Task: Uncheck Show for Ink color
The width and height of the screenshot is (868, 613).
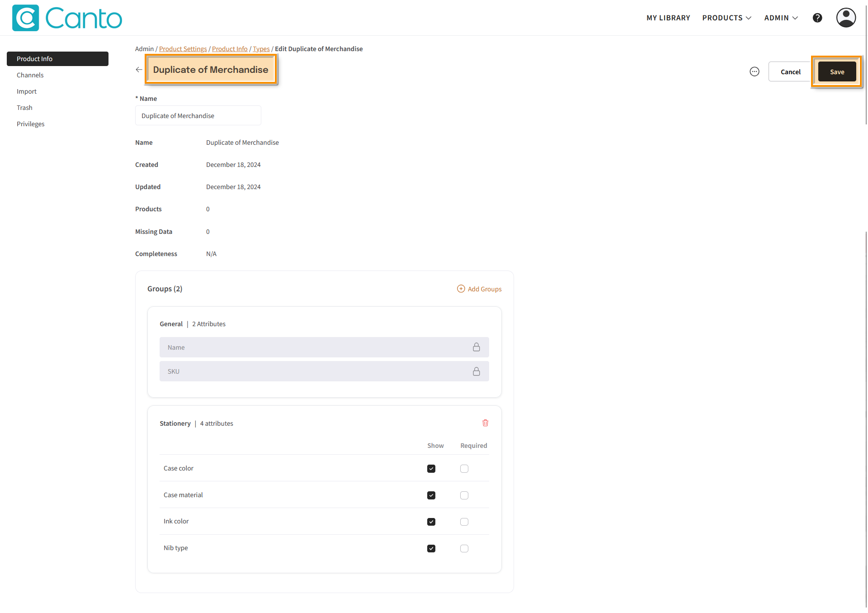Action: [431, 522]
